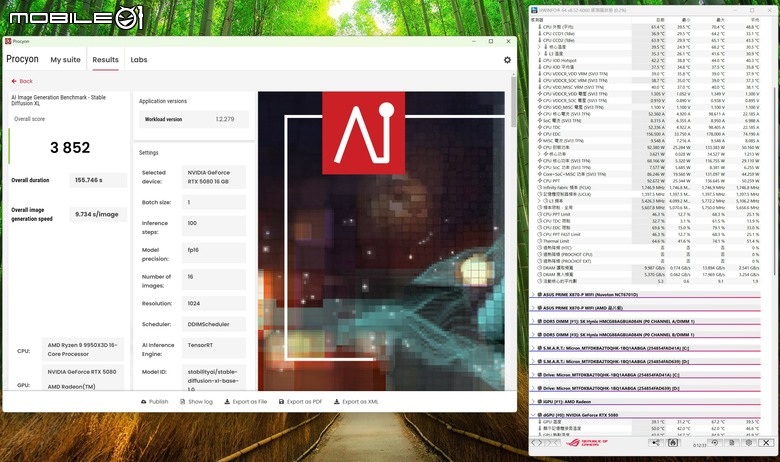Select the CPU PPT FAST Limit row
Viewport: 780px width, 462px height.
646,234
